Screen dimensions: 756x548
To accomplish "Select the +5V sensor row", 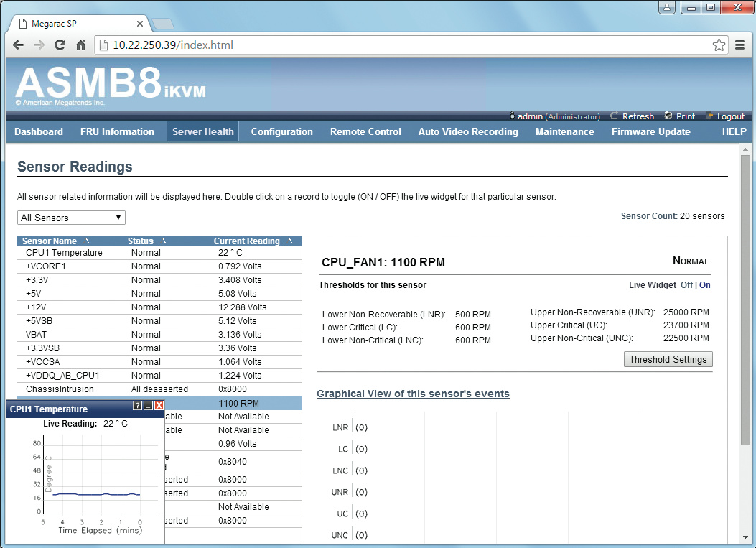I will pyautogui.click(x=159, y=293).
